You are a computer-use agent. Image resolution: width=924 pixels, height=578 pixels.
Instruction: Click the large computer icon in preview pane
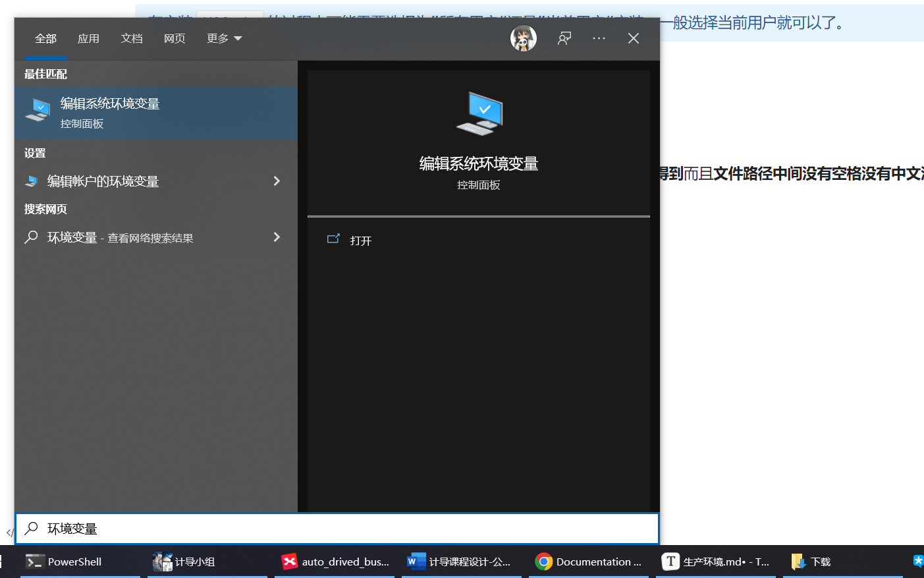coord(479,113)
